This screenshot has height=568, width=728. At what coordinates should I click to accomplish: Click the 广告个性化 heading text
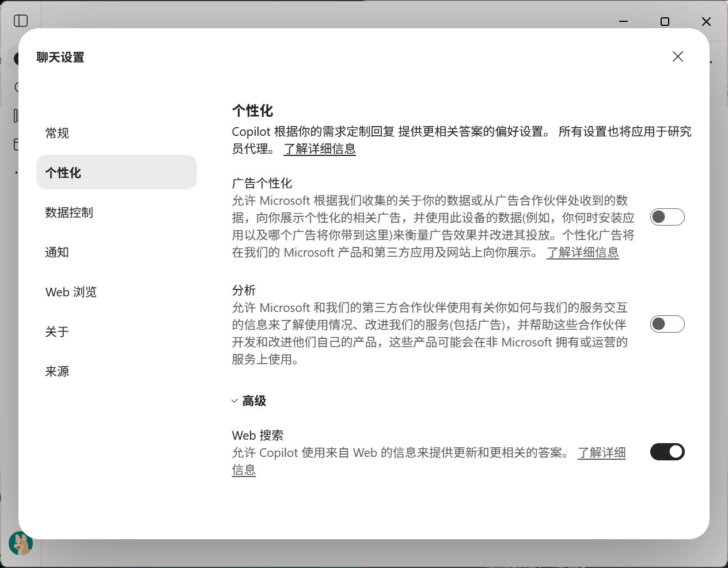click(x=262, y=183)
